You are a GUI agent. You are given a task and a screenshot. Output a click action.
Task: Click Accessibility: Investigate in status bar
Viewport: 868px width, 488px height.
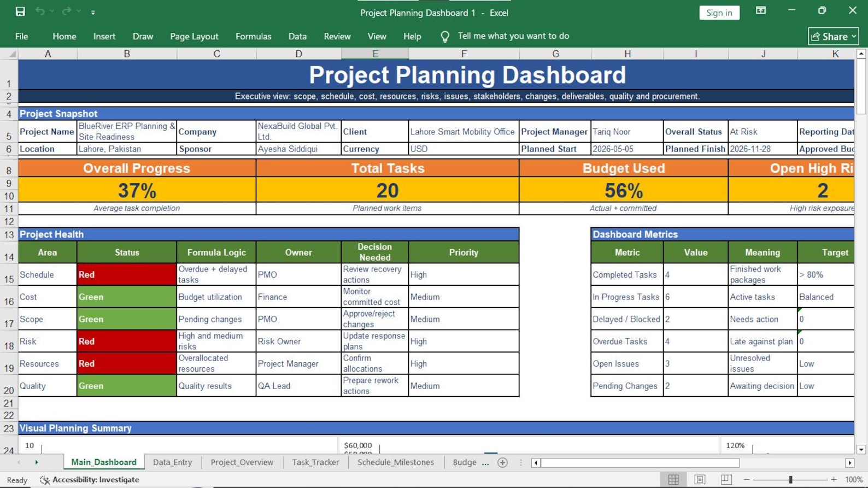point(90,480)
